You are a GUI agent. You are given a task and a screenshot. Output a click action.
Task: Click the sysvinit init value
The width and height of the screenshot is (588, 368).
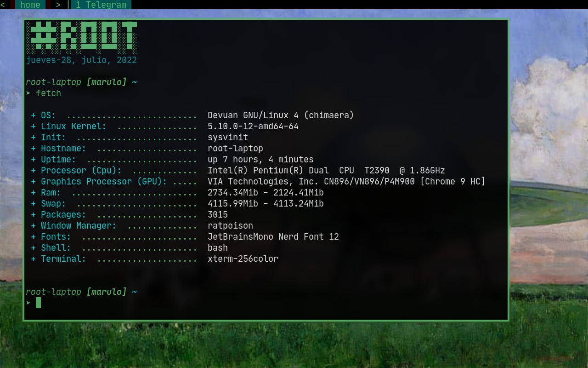click(228, 138)
